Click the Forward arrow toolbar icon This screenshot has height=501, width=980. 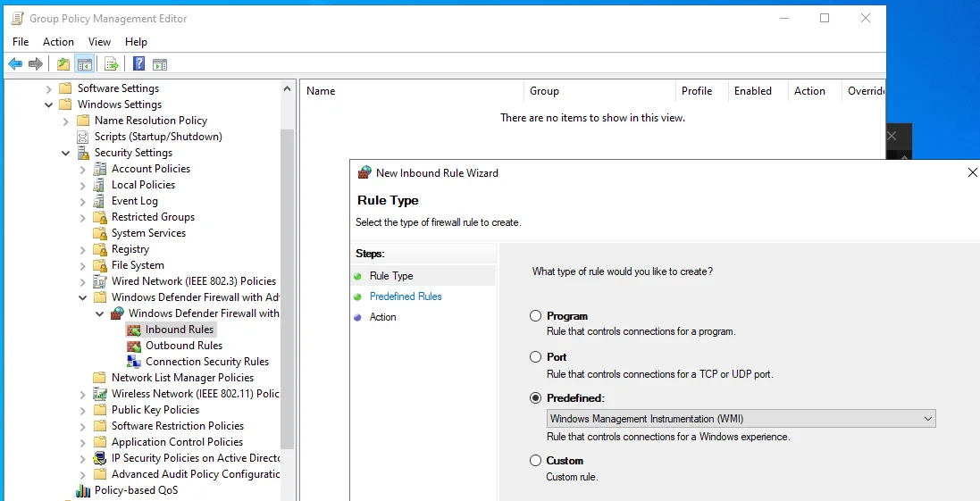[x=36, y=63]
